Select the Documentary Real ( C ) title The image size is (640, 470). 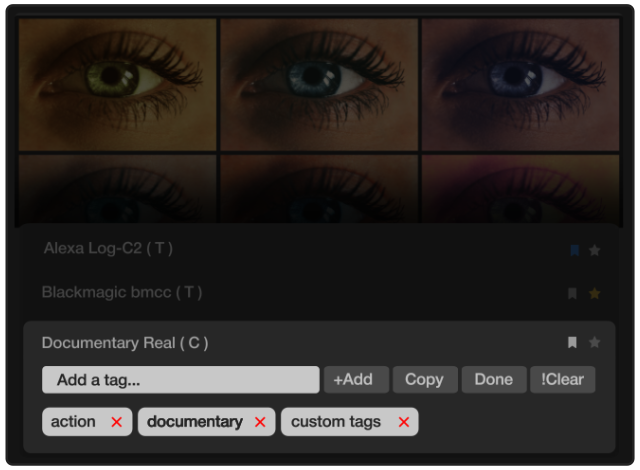(x=125, y=343)
